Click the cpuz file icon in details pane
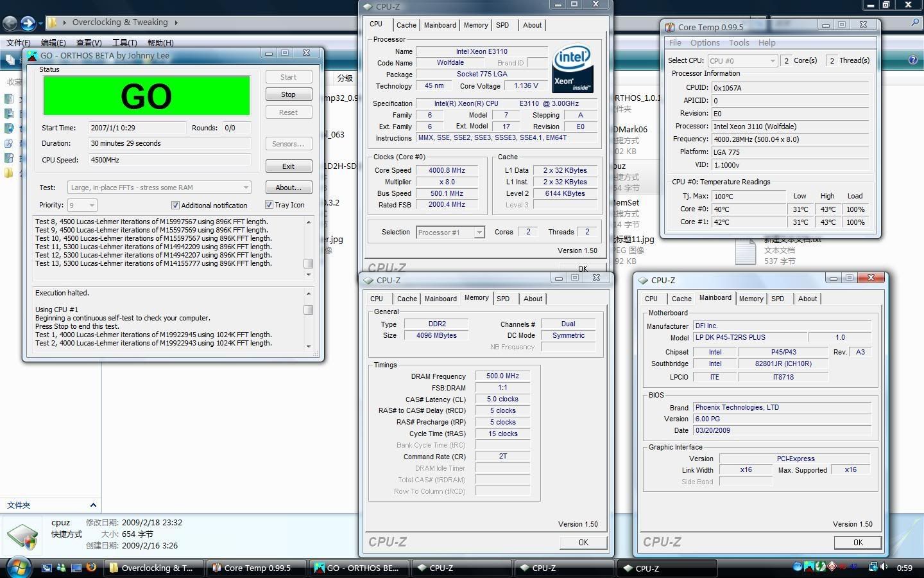 coord(22,536)
